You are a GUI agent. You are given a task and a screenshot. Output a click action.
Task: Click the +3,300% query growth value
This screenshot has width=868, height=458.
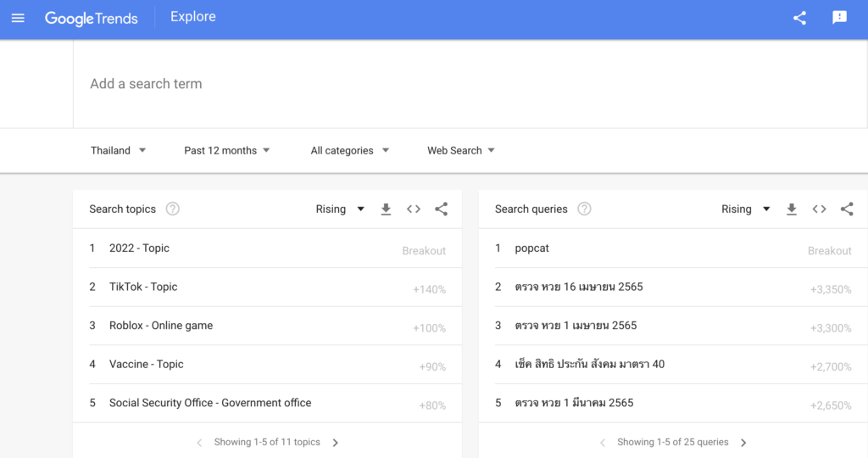831,328
